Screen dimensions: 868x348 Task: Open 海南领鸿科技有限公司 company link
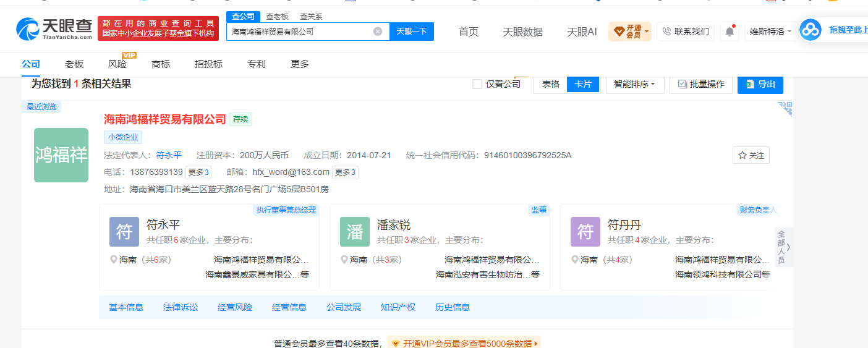[718, 274]
